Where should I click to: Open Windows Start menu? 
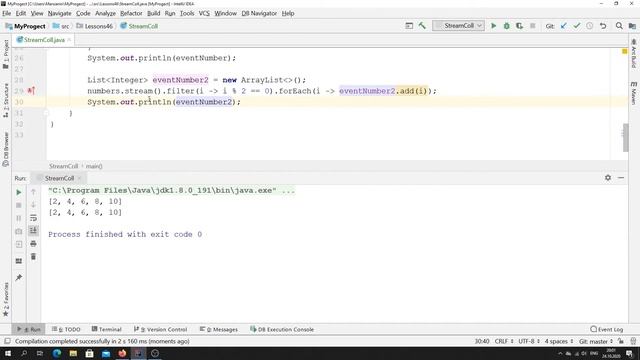[7, 353]
